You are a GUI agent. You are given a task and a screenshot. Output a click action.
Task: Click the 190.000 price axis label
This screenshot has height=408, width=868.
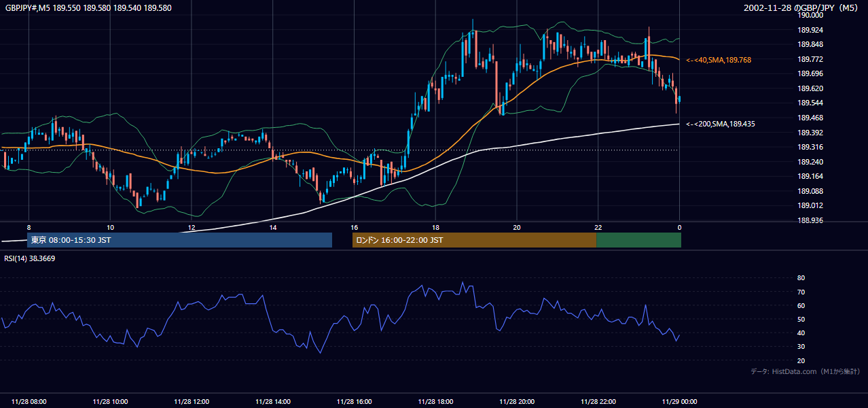(810, 15)
